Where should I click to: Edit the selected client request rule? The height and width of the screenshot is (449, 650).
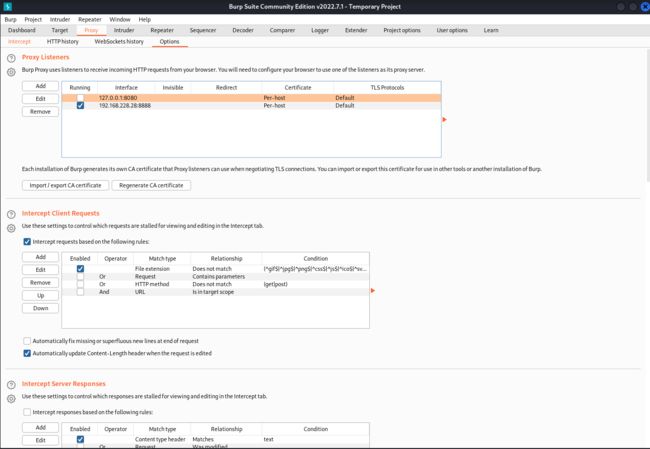(x=40, y=270)
